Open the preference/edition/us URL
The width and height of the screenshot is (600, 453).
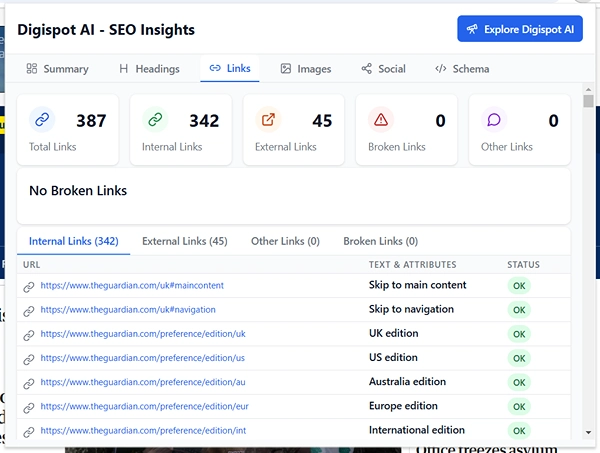(x=142, y=358)
